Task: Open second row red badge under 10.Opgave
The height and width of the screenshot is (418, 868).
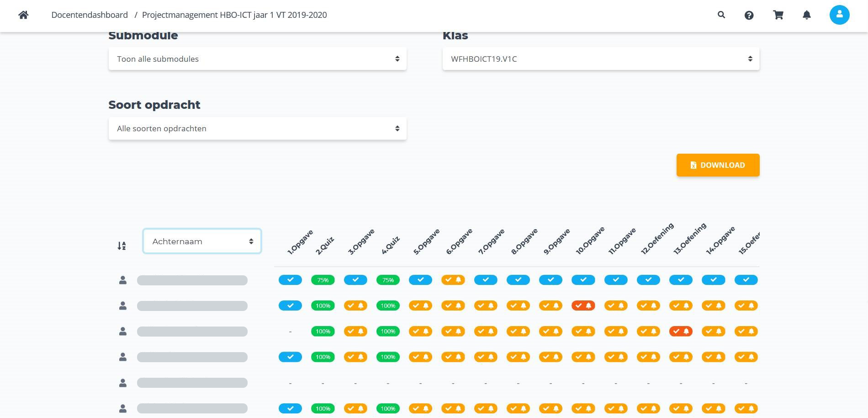Action: (x=583, y=305)
